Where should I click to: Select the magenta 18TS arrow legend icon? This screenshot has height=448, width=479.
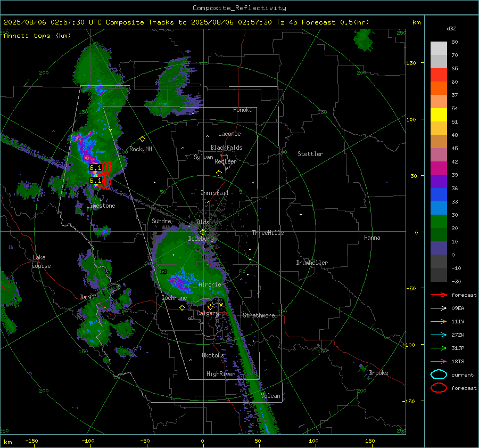439,362
